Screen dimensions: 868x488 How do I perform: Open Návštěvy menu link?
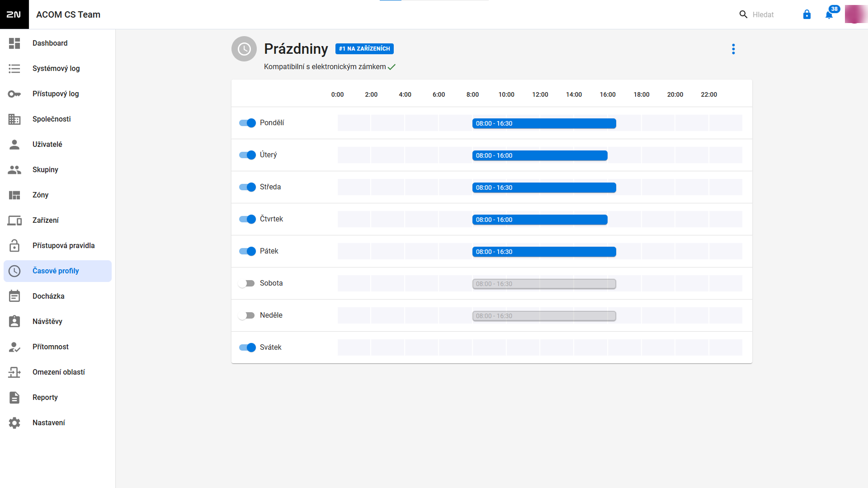(57, 322)
